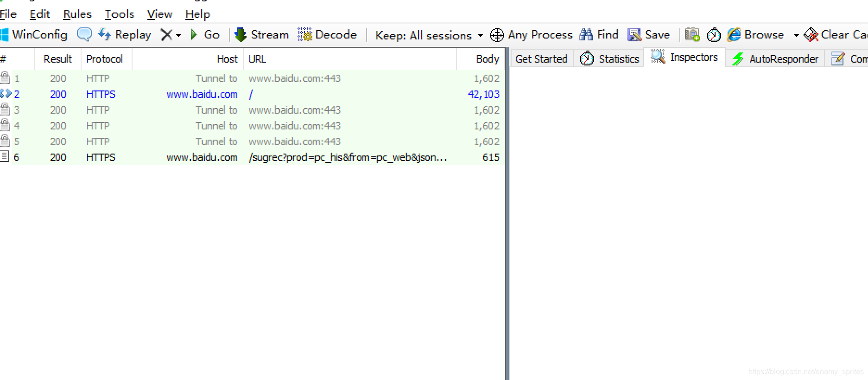
Task: Switch to the Get Started tab
Action: click(x=542, y=59)
